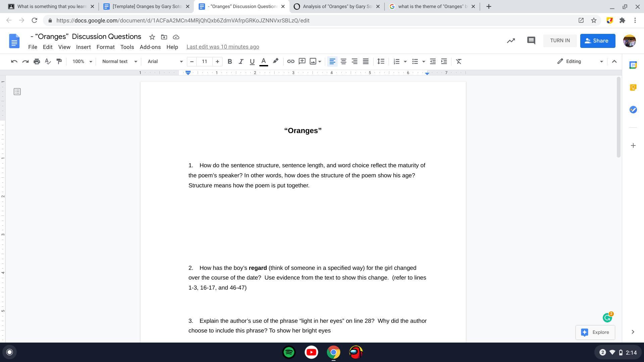
Task: Decrease the font size
Action: [x=192, y=61]
